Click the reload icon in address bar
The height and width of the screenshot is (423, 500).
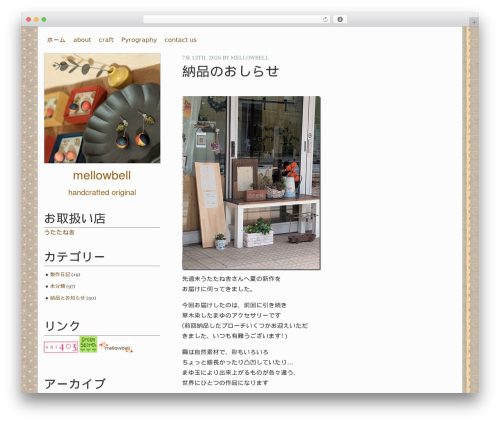(x=325, y=19)
